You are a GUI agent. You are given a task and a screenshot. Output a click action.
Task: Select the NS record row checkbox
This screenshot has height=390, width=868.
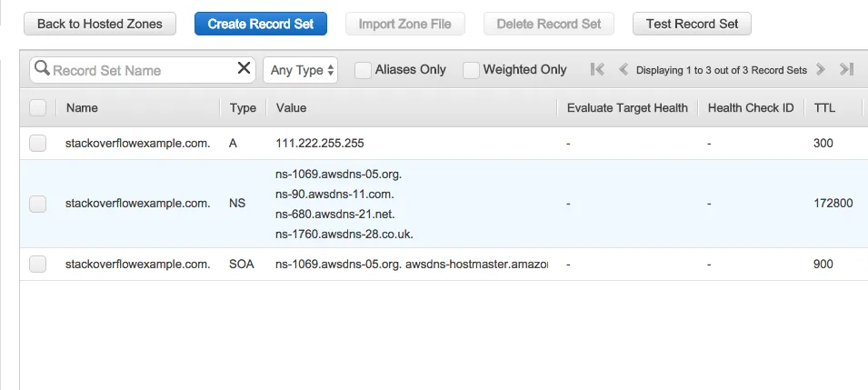coord(37,204)
